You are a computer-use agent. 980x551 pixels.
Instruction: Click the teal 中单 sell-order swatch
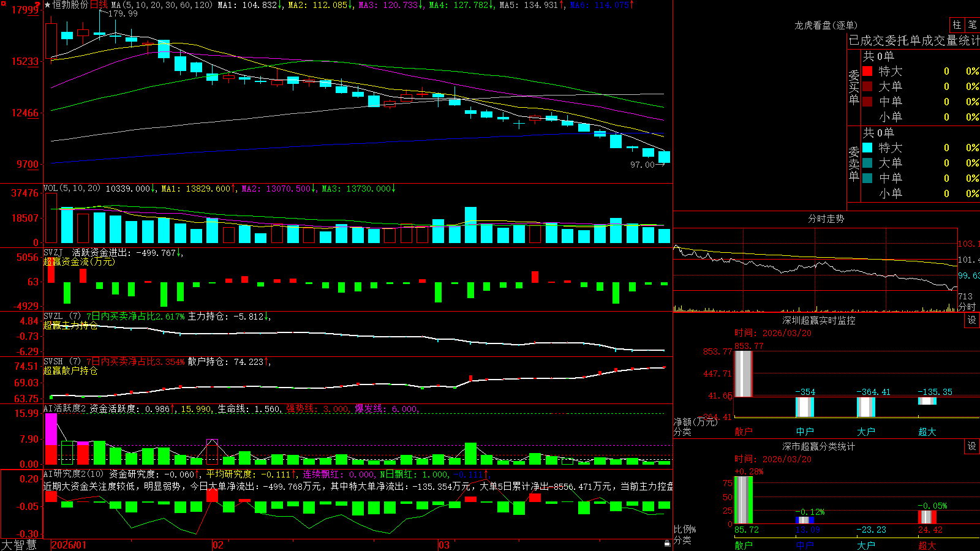[x=867, y=178]
